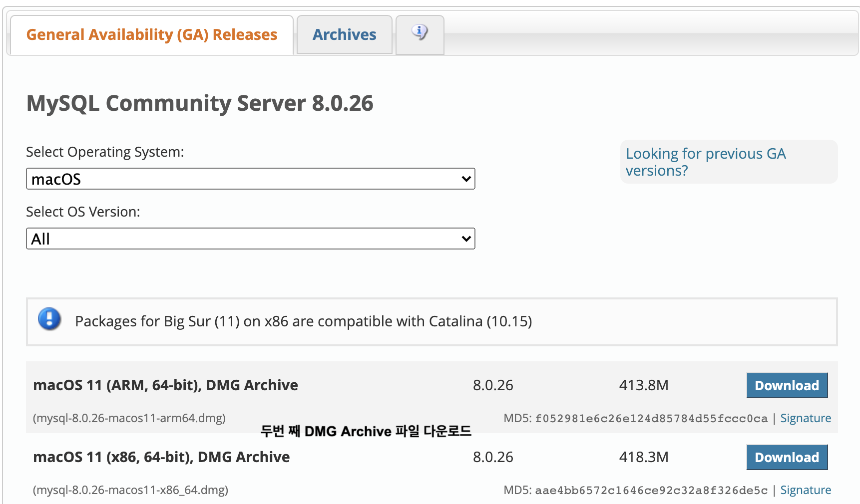Open the General Availability (GA) Releases tab
The width and height of the screenshot is (860, 504).
pyautogui.click(x=151, y=34)
